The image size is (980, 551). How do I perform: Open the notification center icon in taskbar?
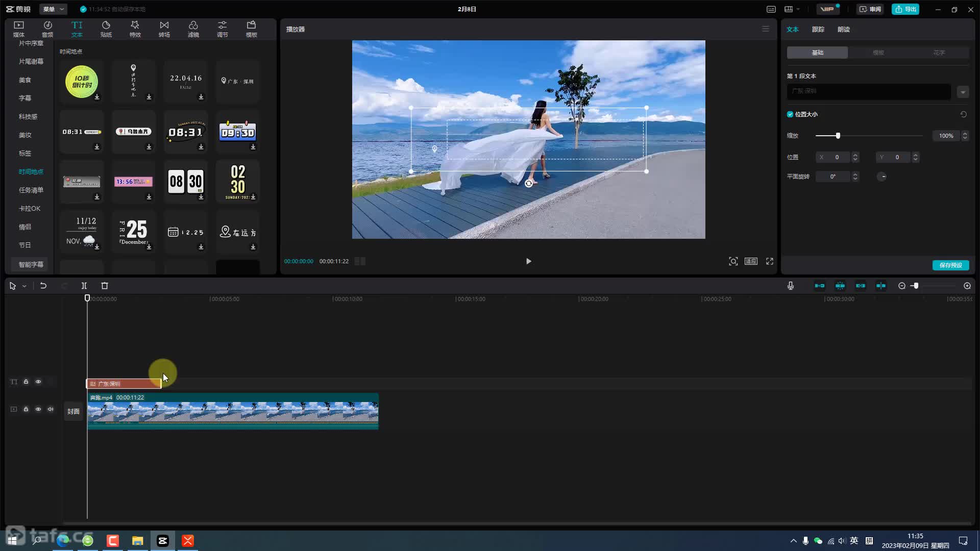(963, 541)
